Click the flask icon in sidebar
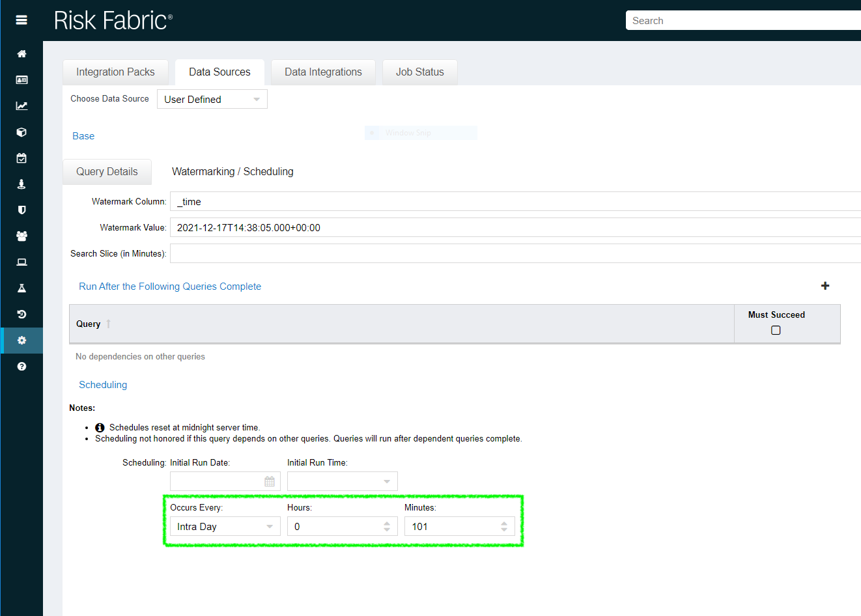Image resolution: width=861 pixels, height=616 pixels. (21, 288)
